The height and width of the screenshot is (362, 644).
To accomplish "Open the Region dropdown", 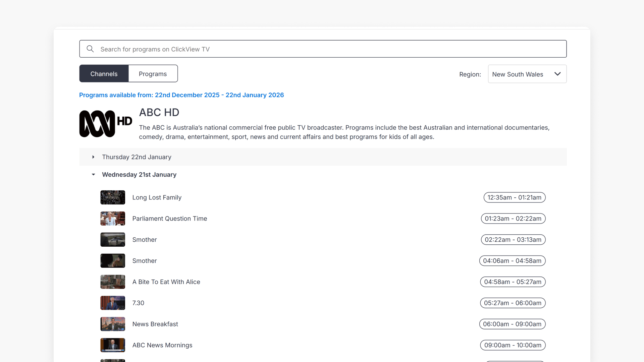I will click(527, 74).
